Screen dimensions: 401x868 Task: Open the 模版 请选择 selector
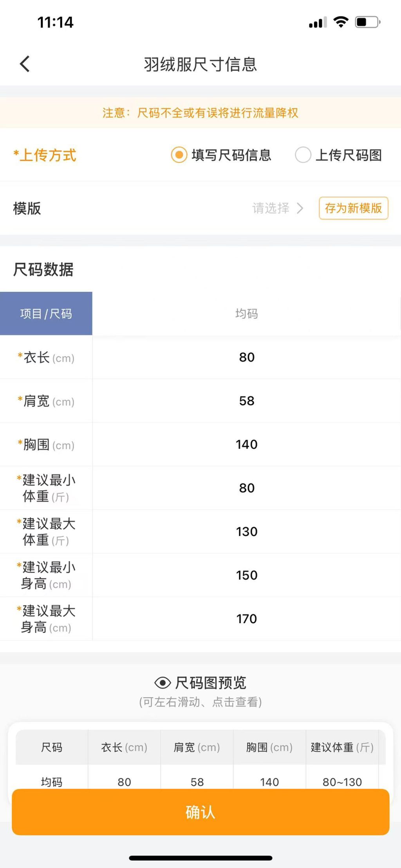pyautogui.click(x=271, y=208)
